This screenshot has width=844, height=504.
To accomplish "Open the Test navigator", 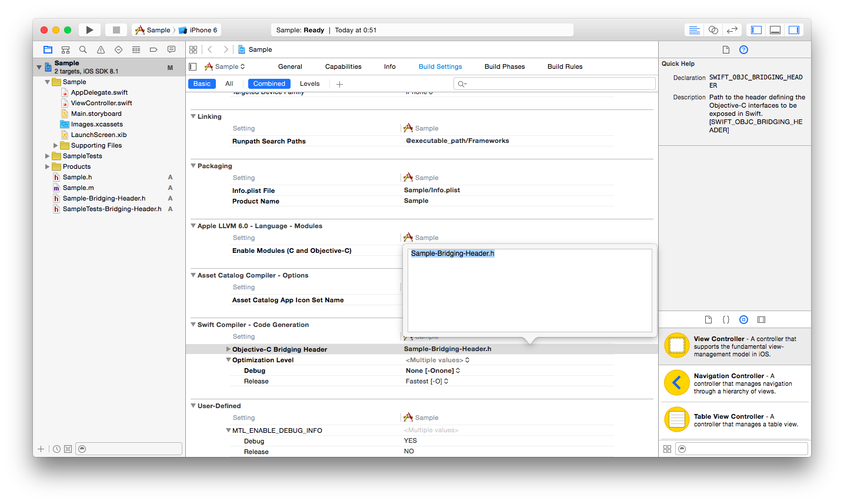I will (118, 50).
